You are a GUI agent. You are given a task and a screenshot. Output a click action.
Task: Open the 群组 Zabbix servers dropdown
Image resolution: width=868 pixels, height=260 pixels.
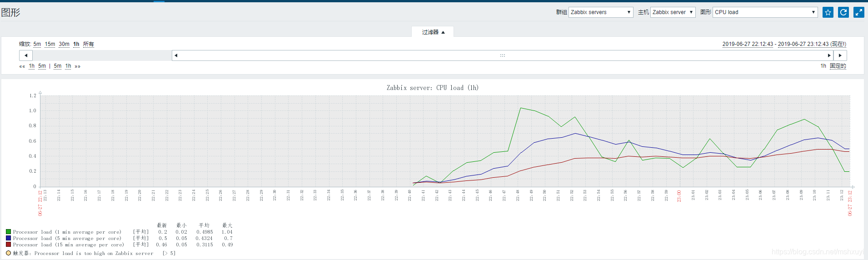click(x=601, y=12)
